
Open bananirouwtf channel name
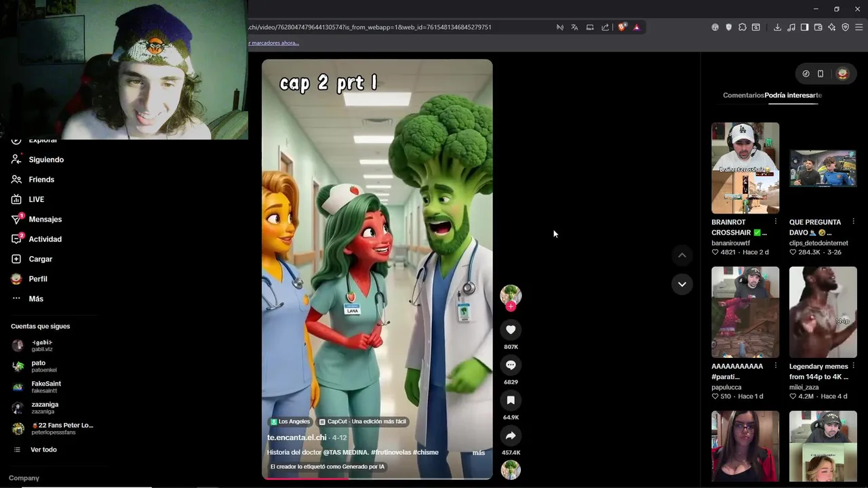[x=730, y=243]
